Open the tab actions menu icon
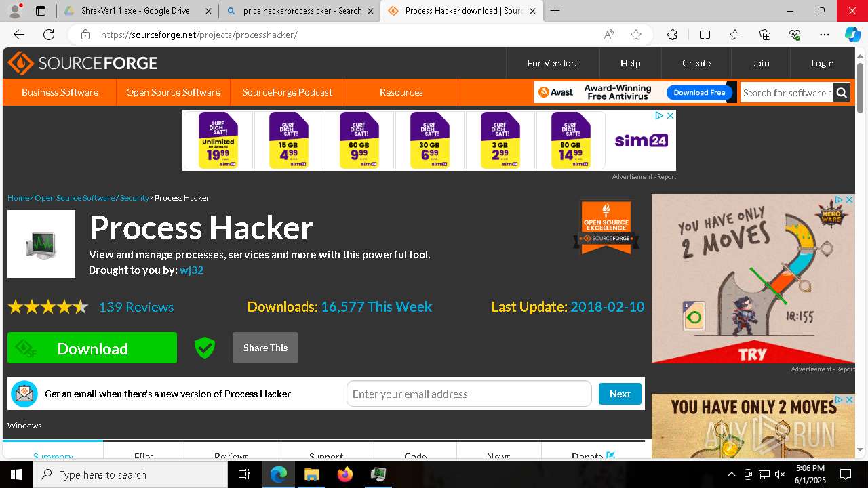The width and height of the screenshot is (868, 488). coord(41,11)
